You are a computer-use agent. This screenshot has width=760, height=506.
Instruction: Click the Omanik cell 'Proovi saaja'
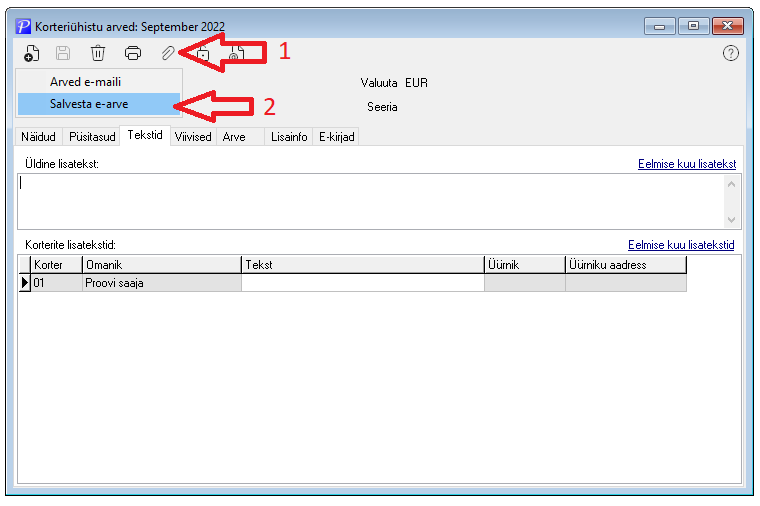coord(161,283)
